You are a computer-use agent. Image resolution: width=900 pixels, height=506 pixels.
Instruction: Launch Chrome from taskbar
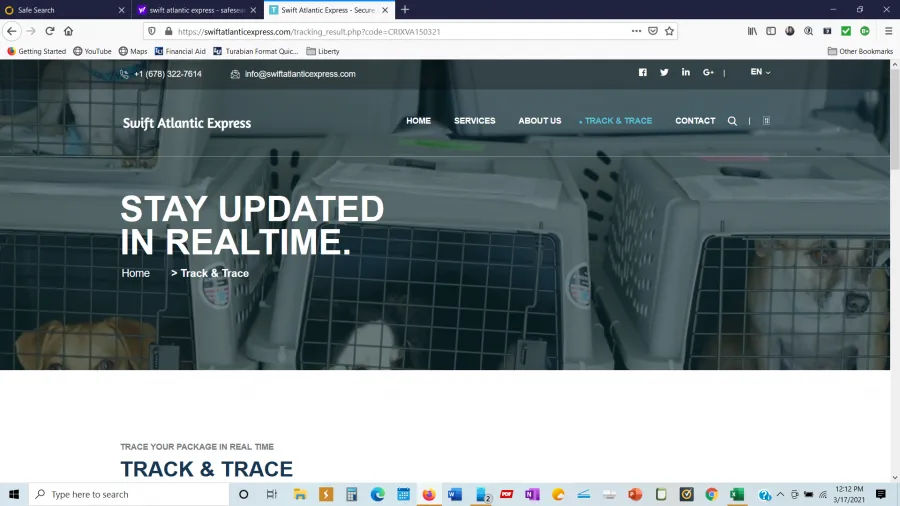pyautogui.click(x=712, y=494)
